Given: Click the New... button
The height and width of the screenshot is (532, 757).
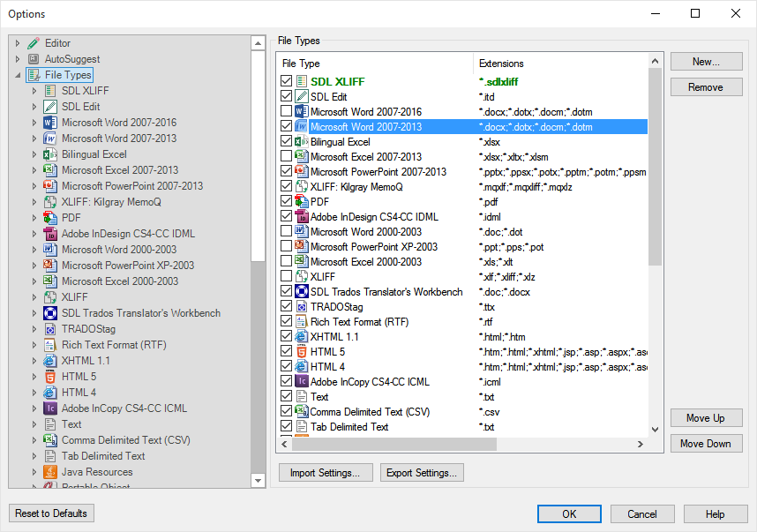Looking at the screenshot, I should (707, 61).
